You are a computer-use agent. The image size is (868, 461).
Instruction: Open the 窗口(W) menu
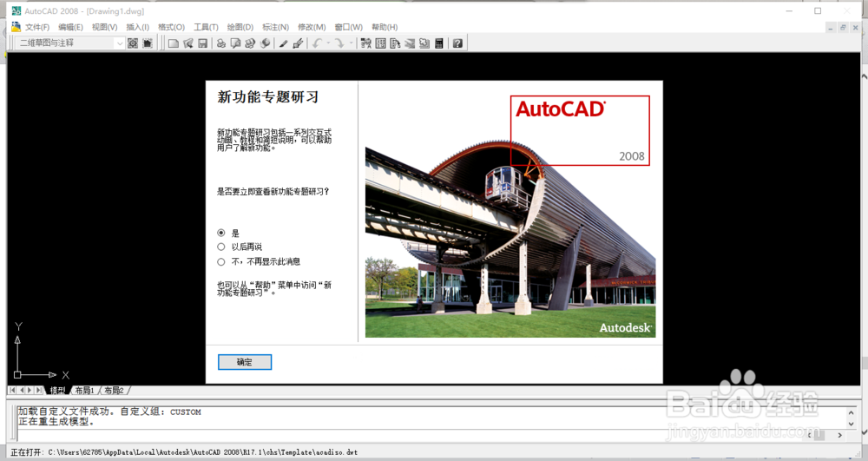click(x=348, y=27)
